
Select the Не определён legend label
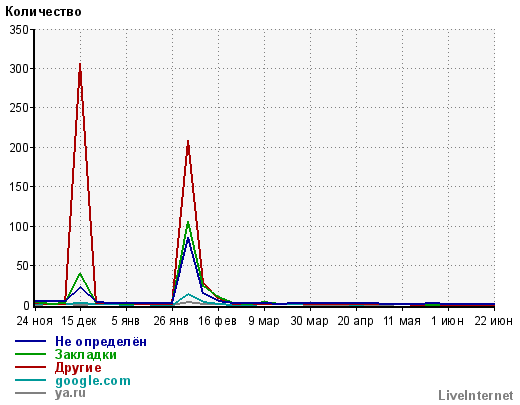coord(101,342)
